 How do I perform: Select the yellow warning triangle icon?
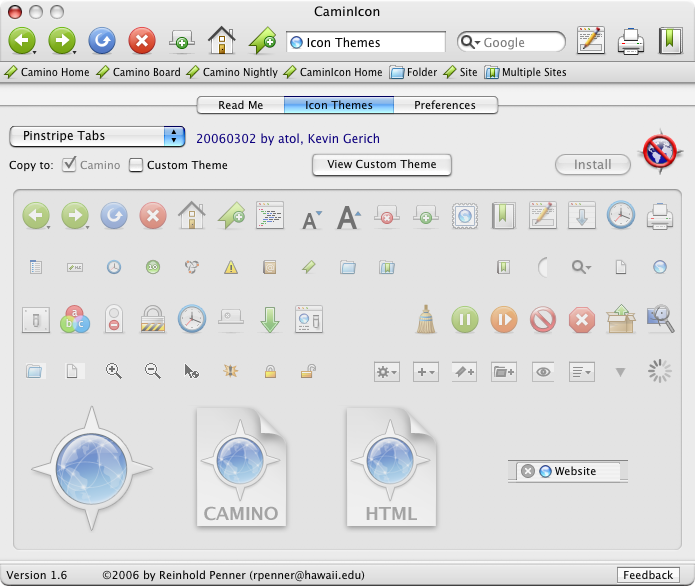pyautogui.click(x=230, y=267)
